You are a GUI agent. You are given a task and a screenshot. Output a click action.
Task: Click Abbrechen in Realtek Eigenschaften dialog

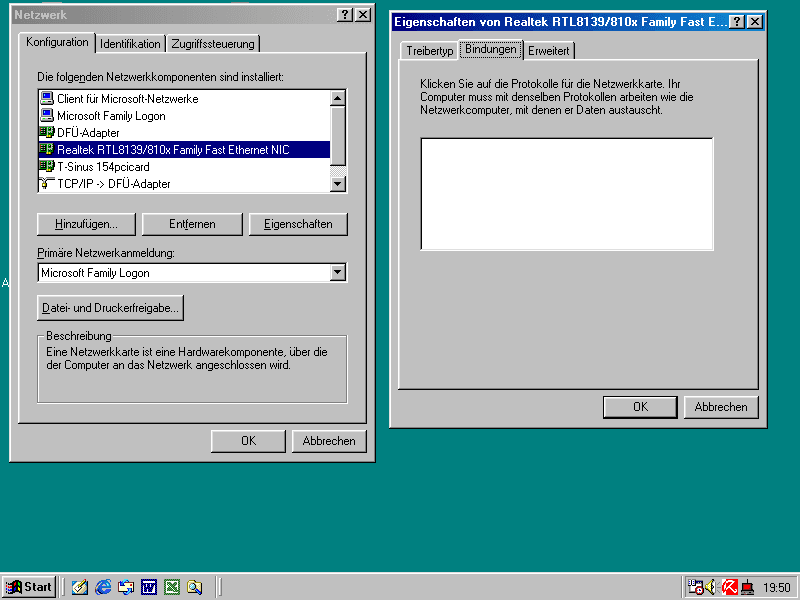pyautogui.click(x=721, y=407)
